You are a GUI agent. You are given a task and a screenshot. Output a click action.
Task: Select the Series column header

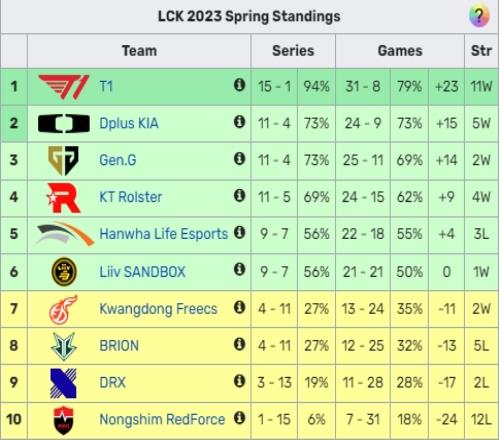pyautogui.click(x=293, y=51)
